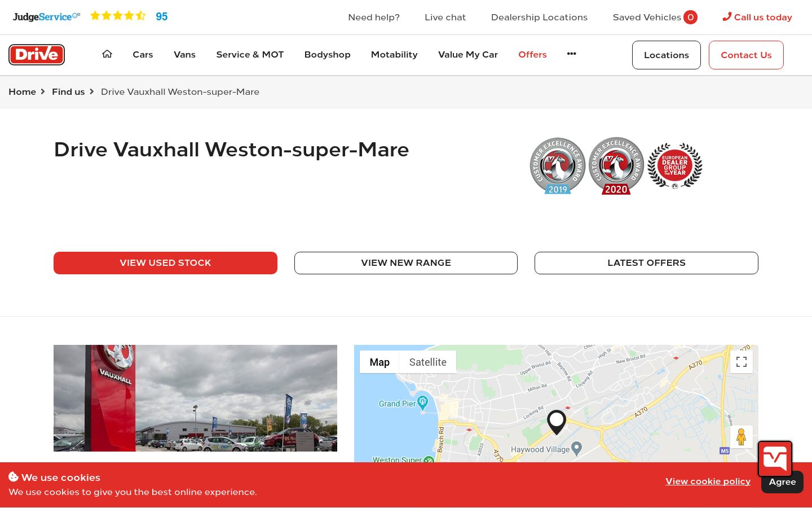Open the Vans menu

(184, 55)
